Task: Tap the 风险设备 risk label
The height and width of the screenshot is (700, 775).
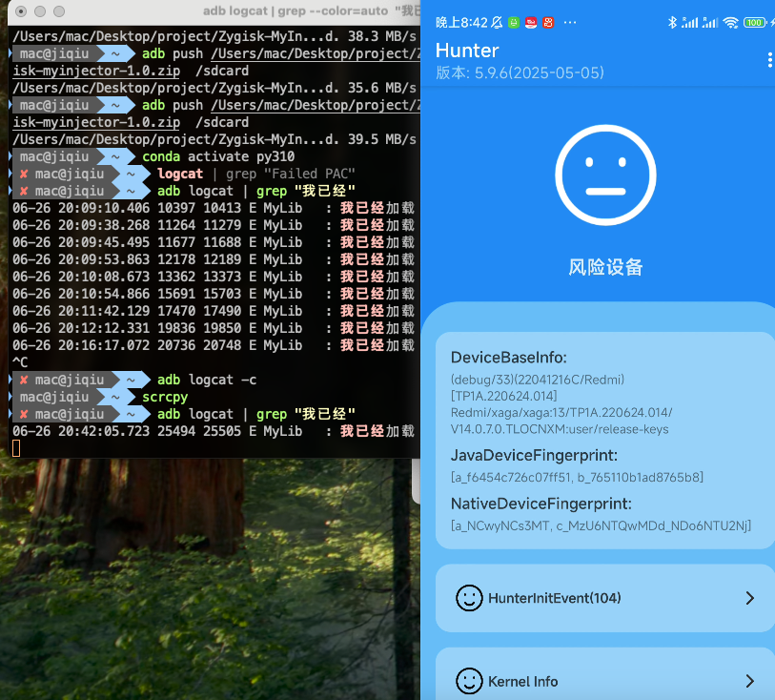Action: point(605,267)
